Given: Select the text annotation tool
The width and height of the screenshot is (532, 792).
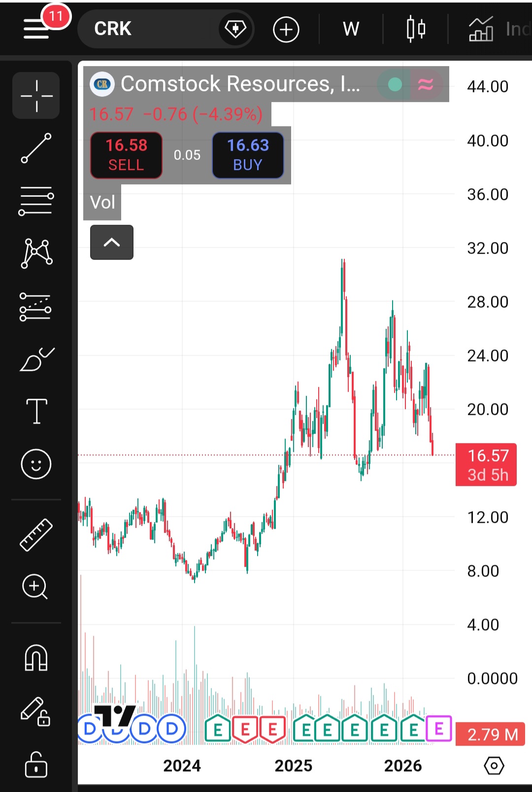Looking at the screenshot, I should pyautogui.click(x=36, y=411).
